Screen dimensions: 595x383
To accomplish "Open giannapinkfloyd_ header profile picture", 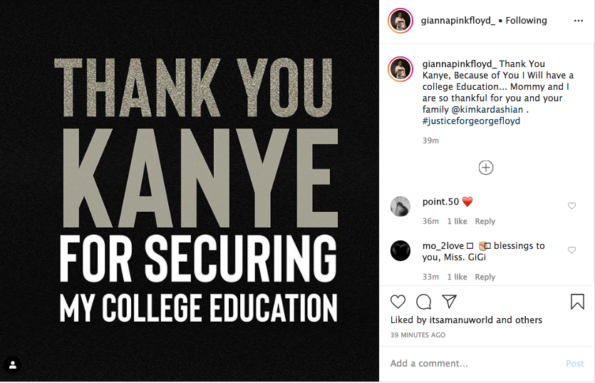I will coord(400,20).
